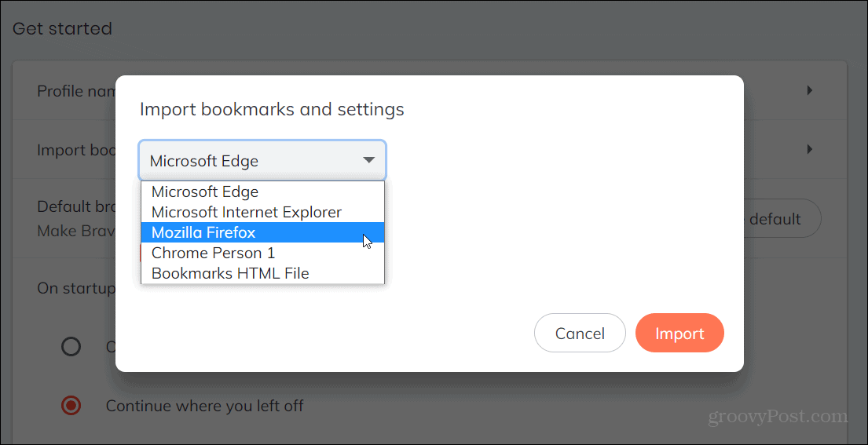Pick Microsoft Internet Explorer entry
This screenshot has width=868, height=445.
tap(262, 212)
